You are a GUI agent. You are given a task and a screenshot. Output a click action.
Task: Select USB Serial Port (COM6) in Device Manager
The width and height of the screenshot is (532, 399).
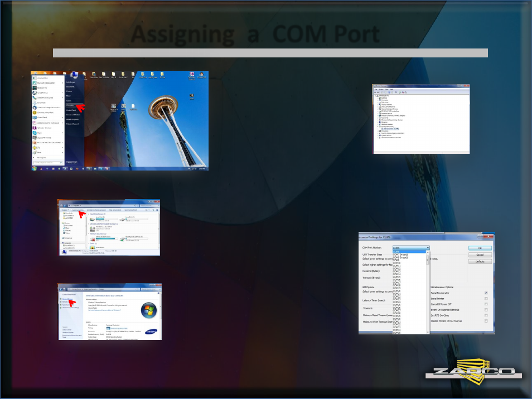tap(391, 129)
